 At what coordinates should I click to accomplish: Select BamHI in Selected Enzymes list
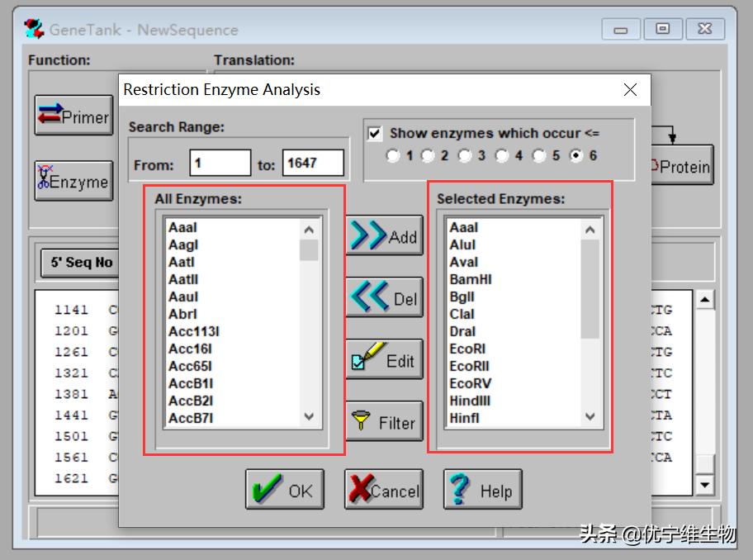[471, 279]
